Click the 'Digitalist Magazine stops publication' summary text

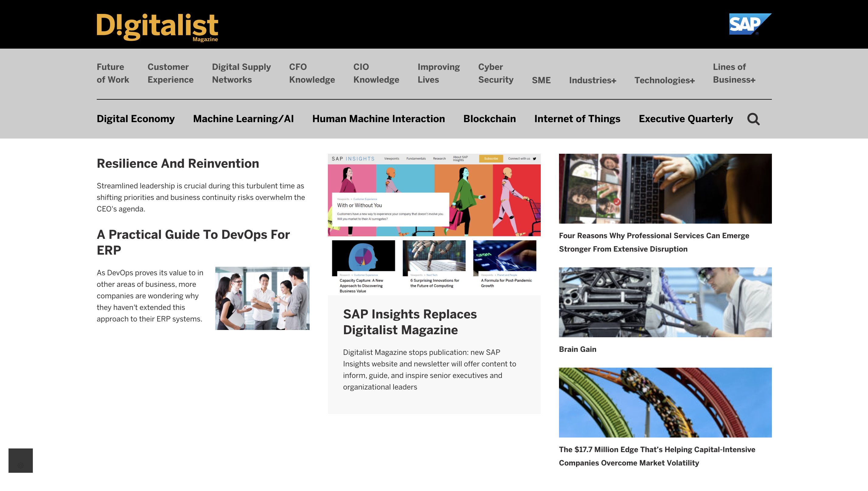pos(429,369)
